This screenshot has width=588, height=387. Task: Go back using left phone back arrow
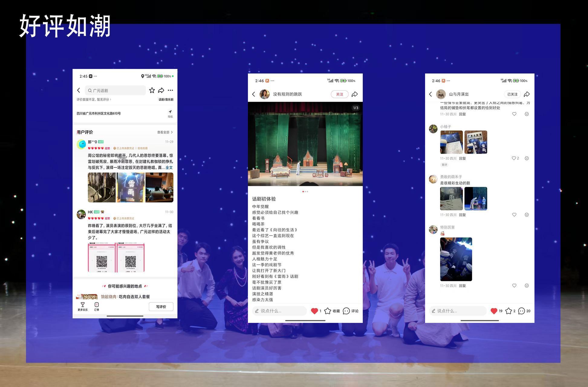pos(79,90)
